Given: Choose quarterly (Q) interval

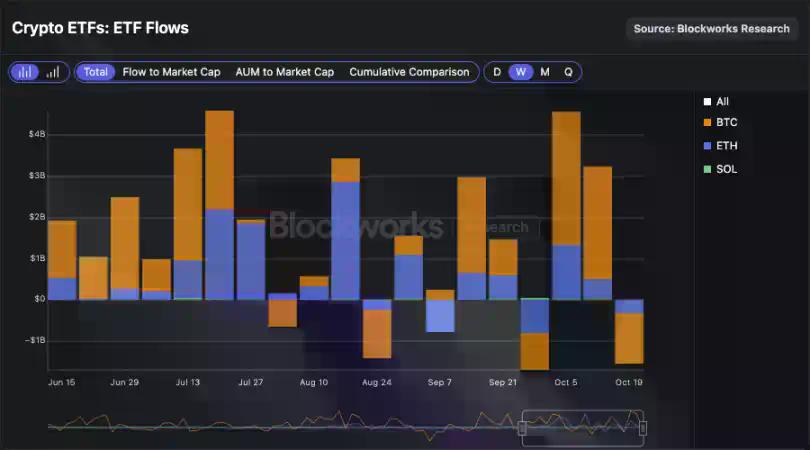Looking at the screenshot, I should 568,72.
